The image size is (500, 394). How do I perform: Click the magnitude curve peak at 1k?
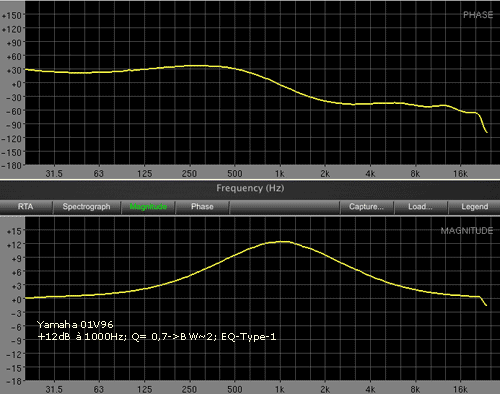[280, 242]
